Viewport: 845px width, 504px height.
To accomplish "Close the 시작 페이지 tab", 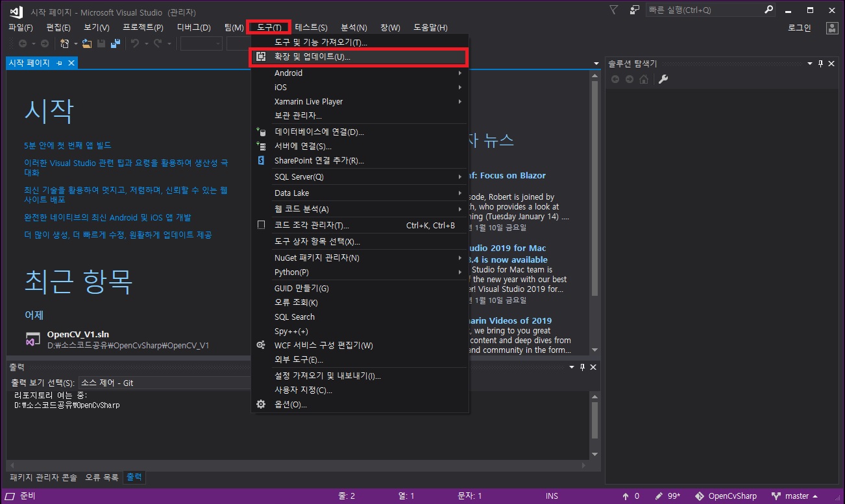I will pos(71,63).
